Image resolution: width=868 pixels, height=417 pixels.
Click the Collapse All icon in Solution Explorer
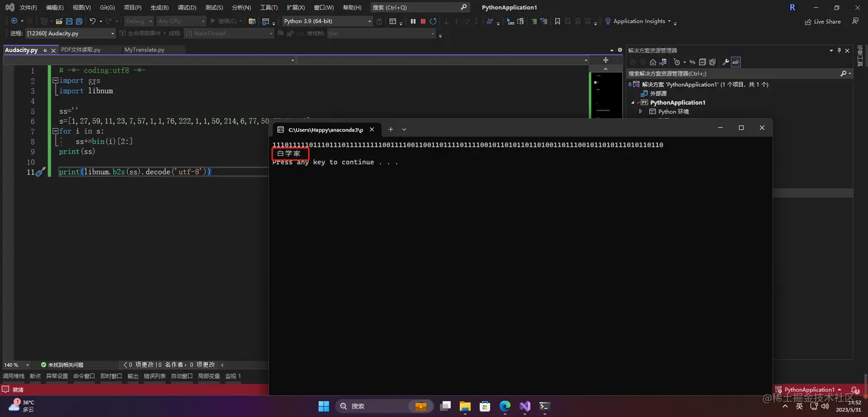tap(702, 62)
